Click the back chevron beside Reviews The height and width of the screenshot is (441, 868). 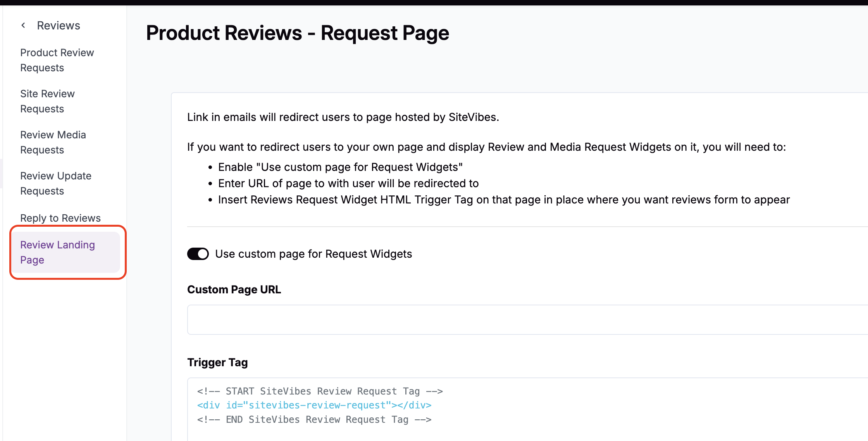tap(23, 26)
